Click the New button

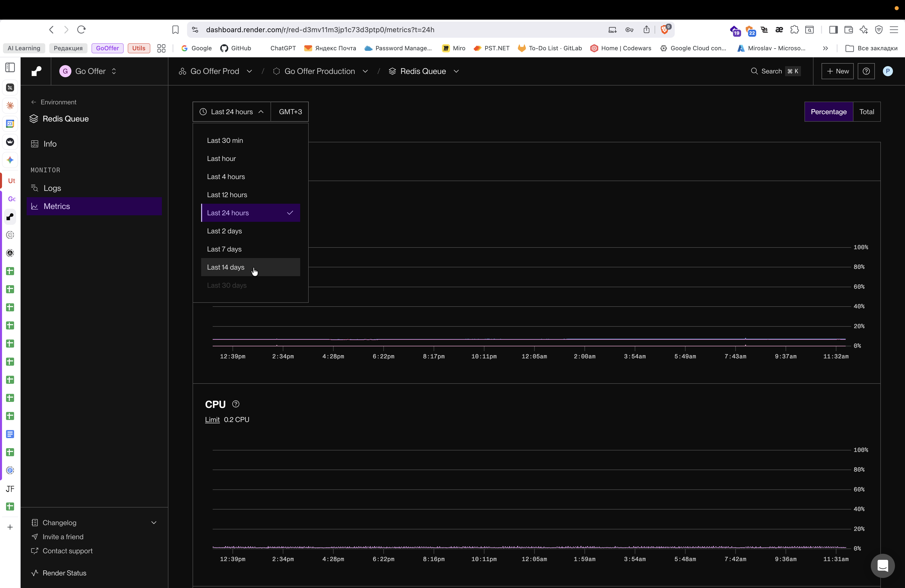pyautogui.click(x=837, y=71)
